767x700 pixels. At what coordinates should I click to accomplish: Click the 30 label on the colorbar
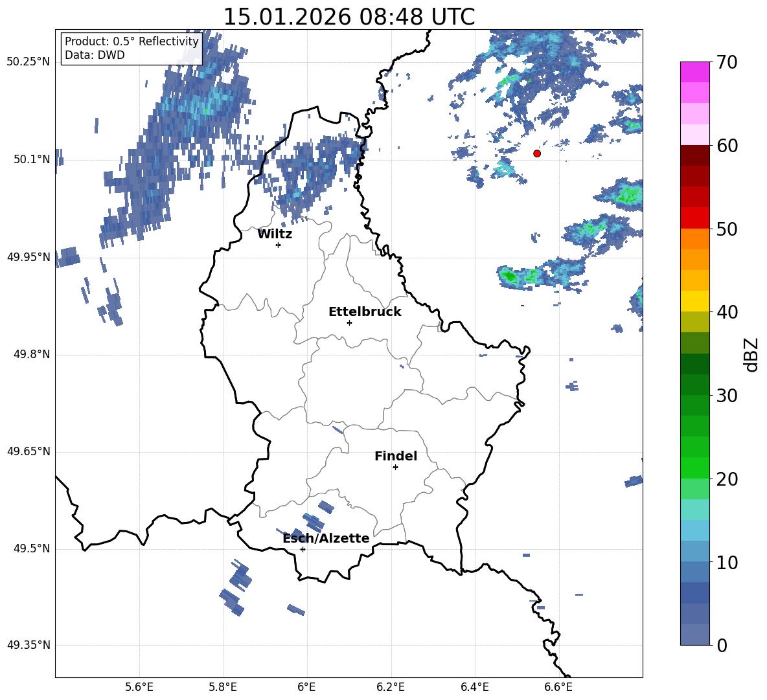point(727,395)
